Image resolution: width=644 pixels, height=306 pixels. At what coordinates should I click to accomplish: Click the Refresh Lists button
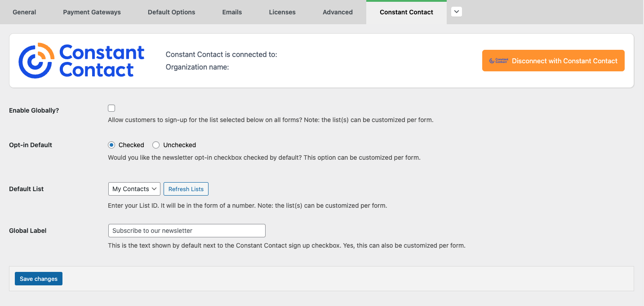point(186,188)
